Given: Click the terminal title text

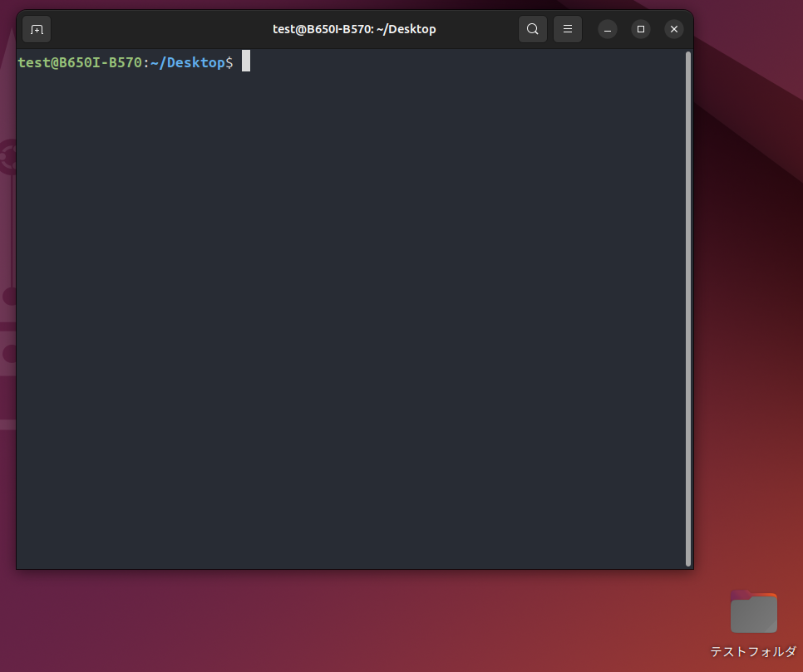Looking at the screenshot, I should (354, 29).
